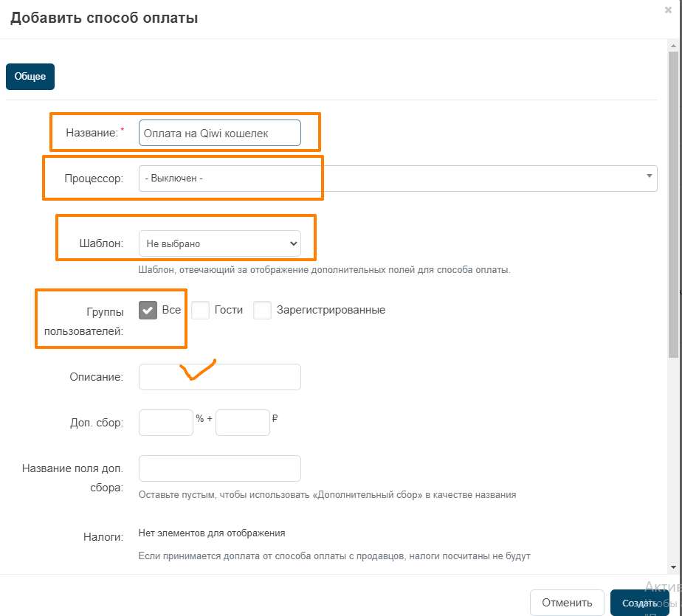The image size is (682, 616).
Task: Open the Общее tab
Action: (30, 77)
